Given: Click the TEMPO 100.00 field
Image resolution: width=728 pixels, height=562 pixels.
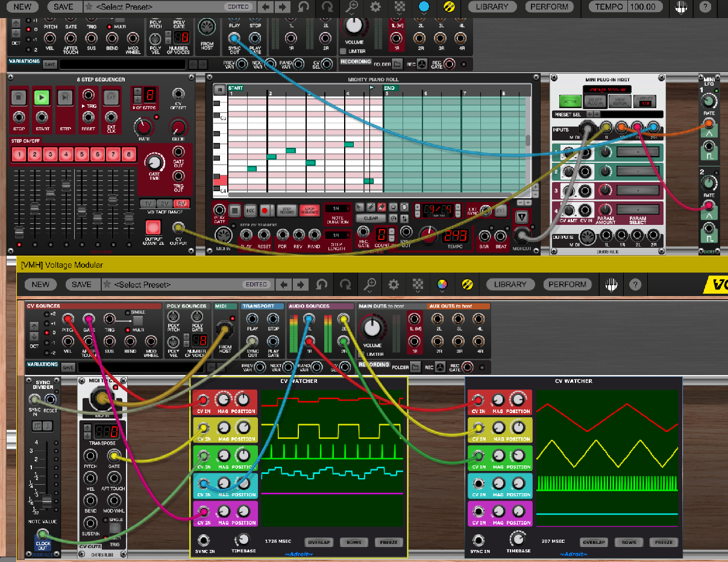Looking at the screenshot, I should 624,7.
